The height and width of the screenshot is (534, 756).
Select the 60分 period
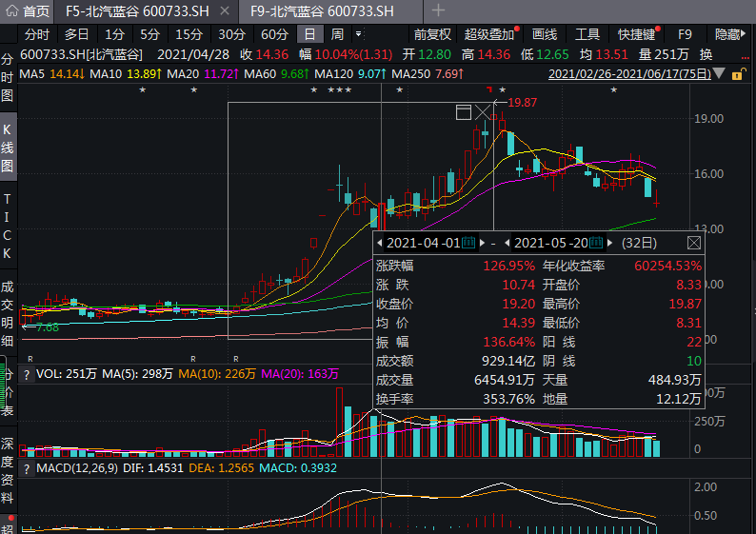tap(274, 34)
